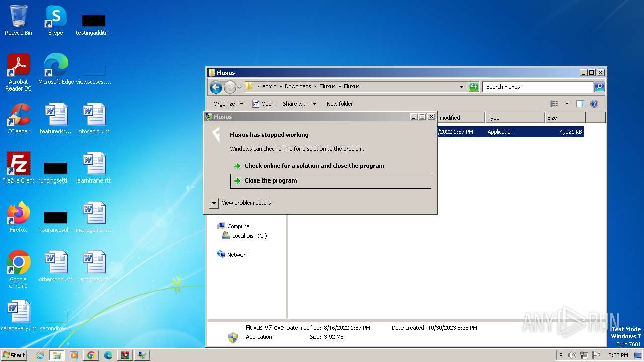Click the Change your view icon in Explorer

554,104
